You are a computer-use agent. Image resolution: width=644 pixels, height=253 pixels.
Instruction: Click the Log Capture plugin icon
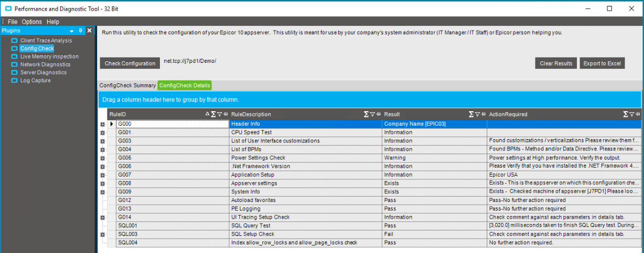(14, 81)
